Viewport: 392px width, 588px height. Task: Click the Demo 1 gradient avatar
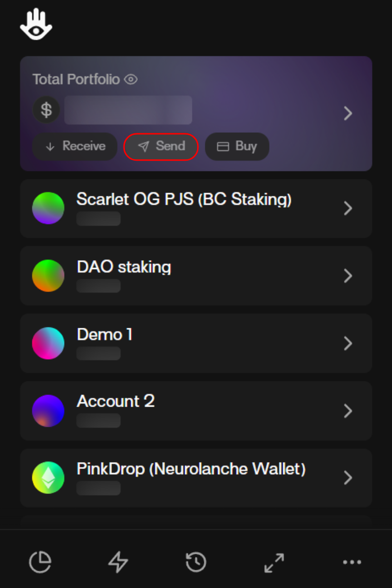pos(48,343)
